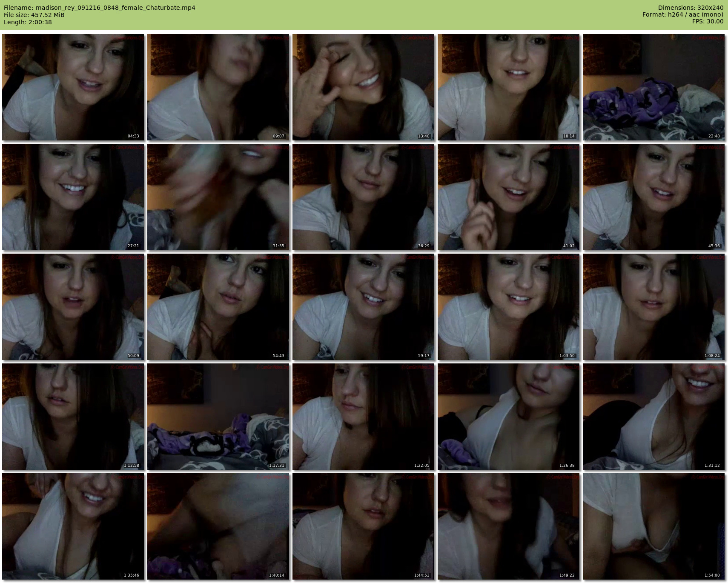Click the thumbnail timestamped 1:44:53
728x583 pixels.
[x=363, y=526]
